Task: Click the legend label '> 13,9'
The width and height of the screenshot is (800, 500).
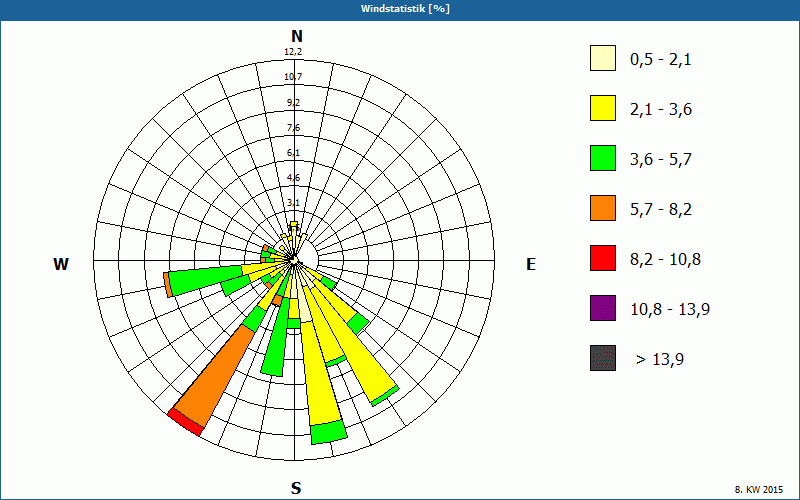Action: [x=660, y=360]
